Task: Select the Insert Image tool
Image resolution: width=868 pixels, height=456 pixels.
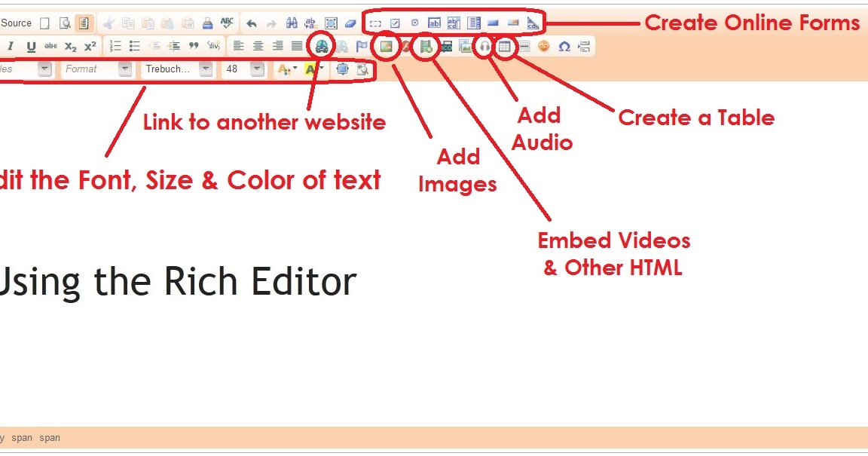Action: 385,46
